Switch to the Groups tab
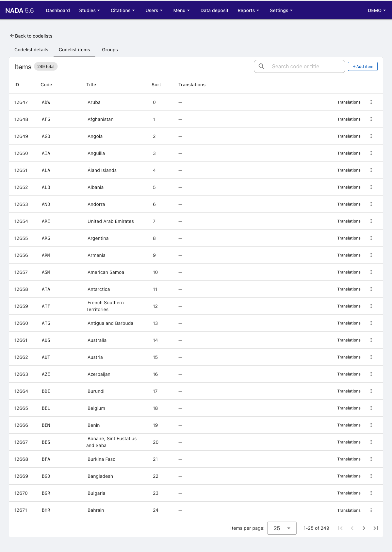The width and height of the screenshot is (392, 552). pos(110,50)
